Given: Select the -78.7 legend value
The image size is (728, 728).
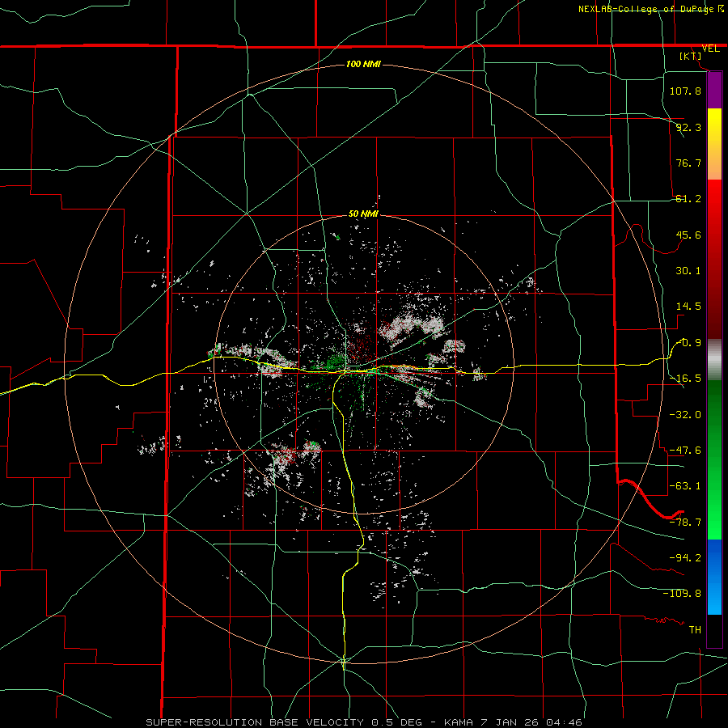Looking at the screenshot, I should (685, 523).
